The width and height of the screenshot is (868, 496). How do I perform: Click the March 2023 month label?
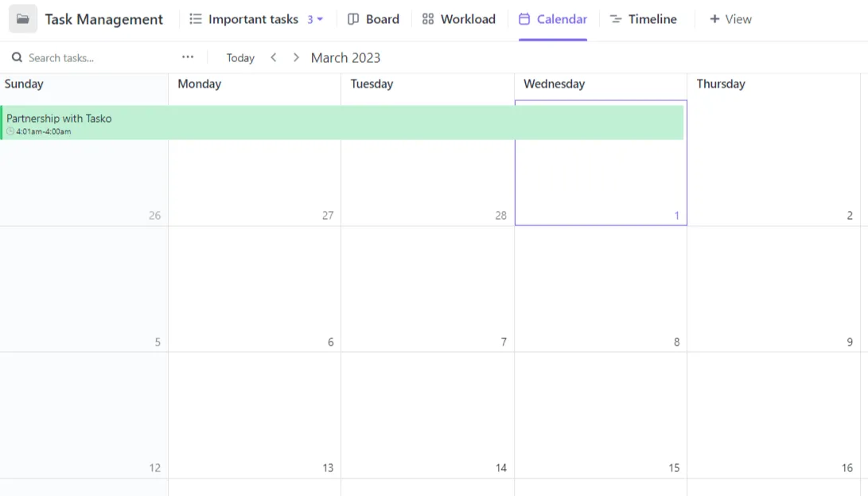[345, 57]
